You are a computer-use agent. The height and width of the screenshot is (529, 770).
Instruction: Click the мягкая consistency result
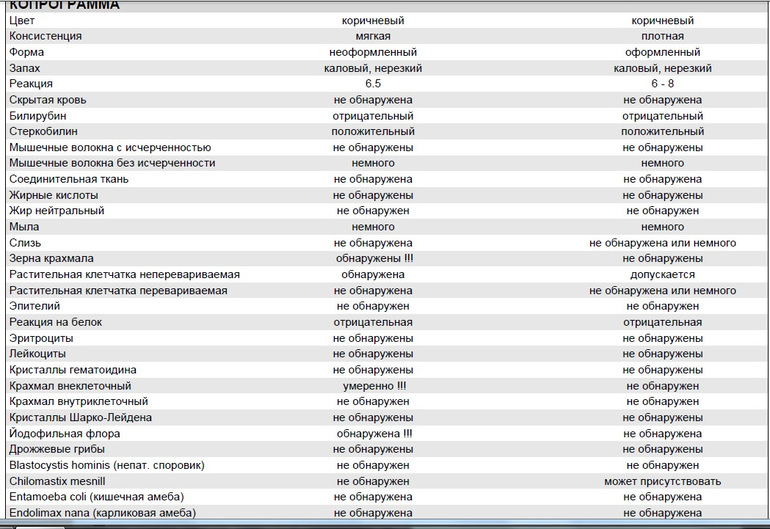pyautogui.click(x=373, y=36)
